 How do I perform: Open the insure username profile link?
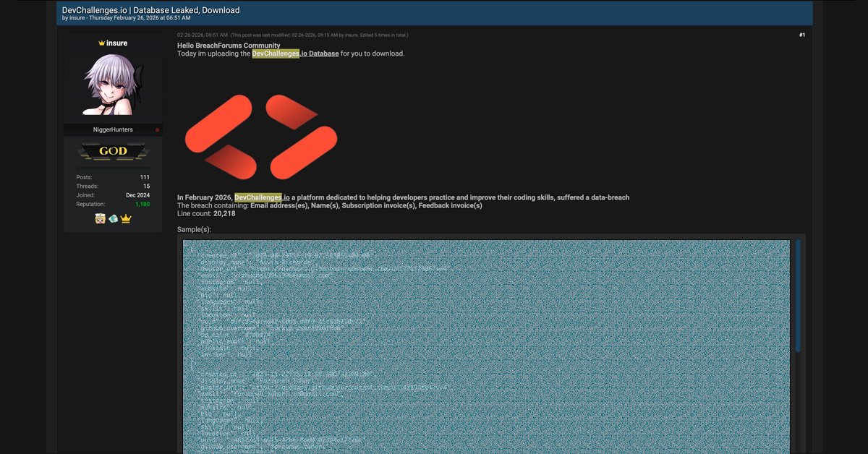click(x=117, y=43)
